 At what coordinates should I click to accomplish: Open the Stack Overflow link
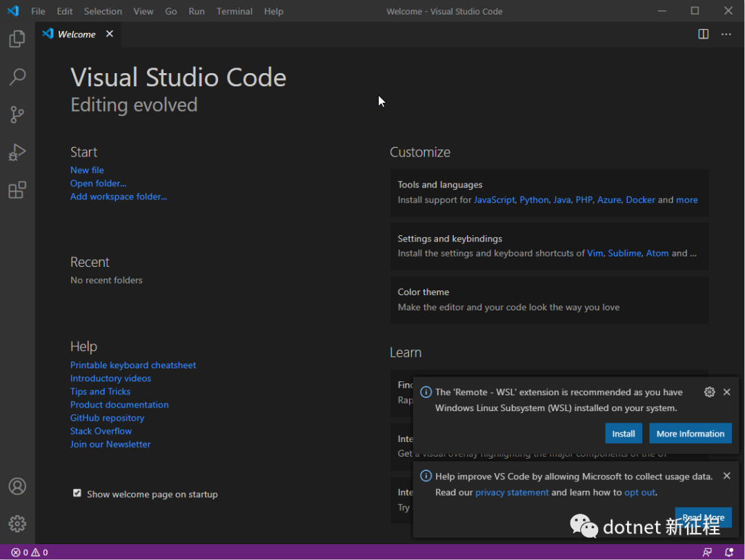(x=101, y=431)
